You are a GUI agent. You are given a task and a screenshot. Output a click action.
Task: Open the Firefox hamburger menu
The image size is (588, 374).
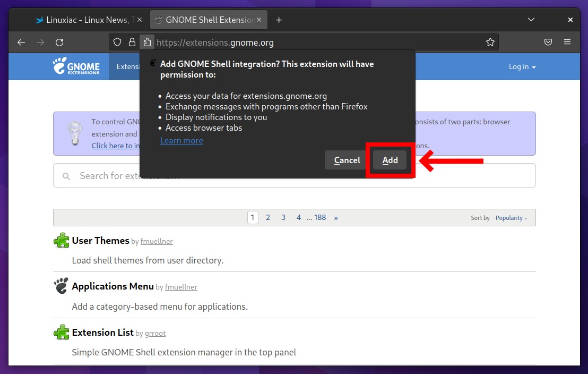(x=567, y=42)
